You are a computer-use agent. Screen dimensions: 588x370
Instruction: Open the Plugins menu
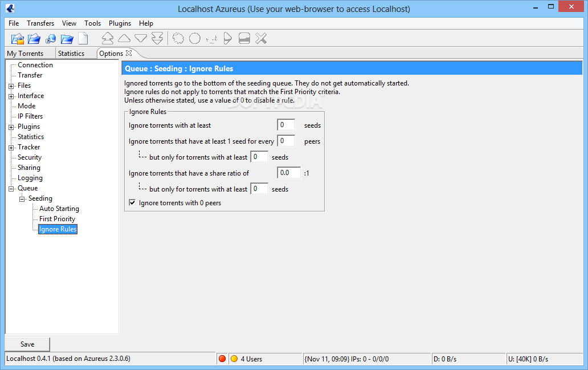120,23
